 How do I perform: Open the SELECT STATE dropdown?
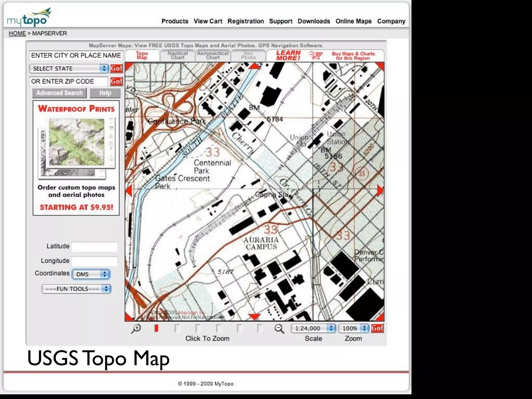point(69,69)
